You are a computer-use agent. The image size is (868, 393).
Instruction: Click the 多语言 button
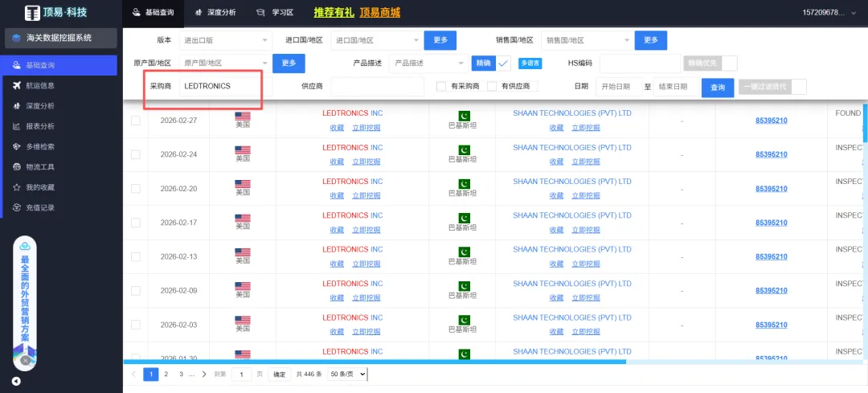[x=530, y=63]
